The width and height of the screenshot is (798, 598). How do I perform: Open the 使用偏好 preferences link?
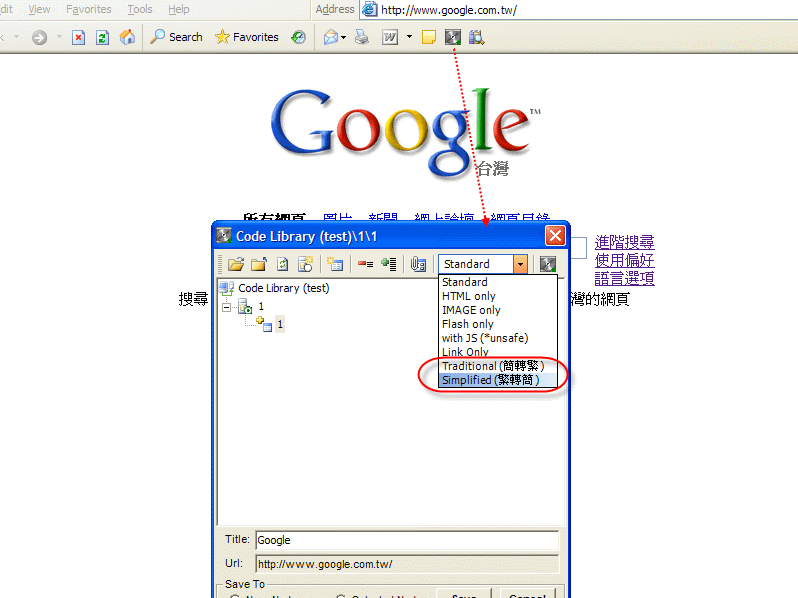click(624, 261)
